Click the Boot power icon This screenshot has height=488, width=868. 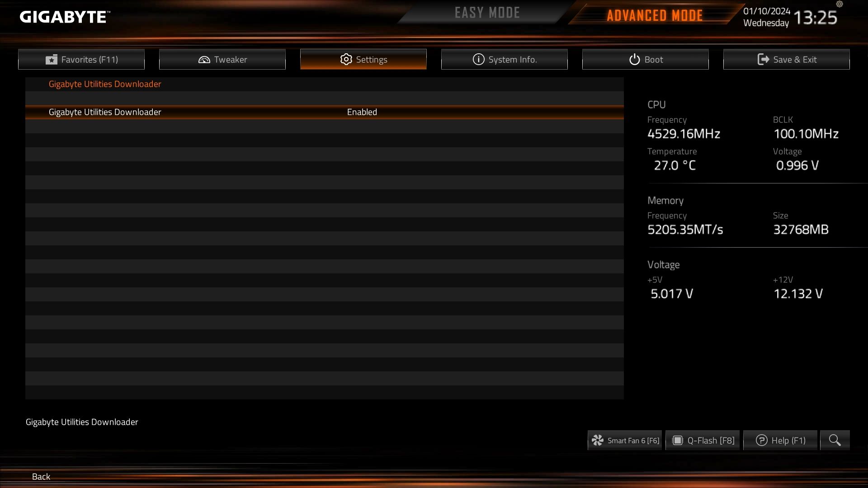point(635,59)
